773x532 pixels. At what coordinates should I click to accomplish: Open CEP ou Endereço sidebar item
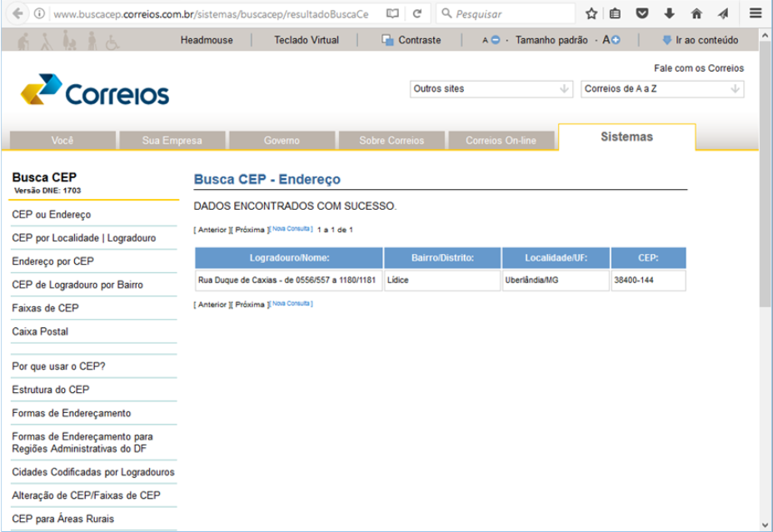[52, 215]
